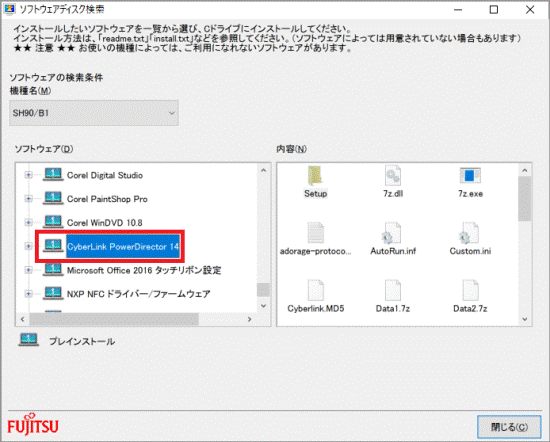550x442 pixels.
Task: Click the Corel PaintShop Pro laptop icon
Action: click(53, 199)
